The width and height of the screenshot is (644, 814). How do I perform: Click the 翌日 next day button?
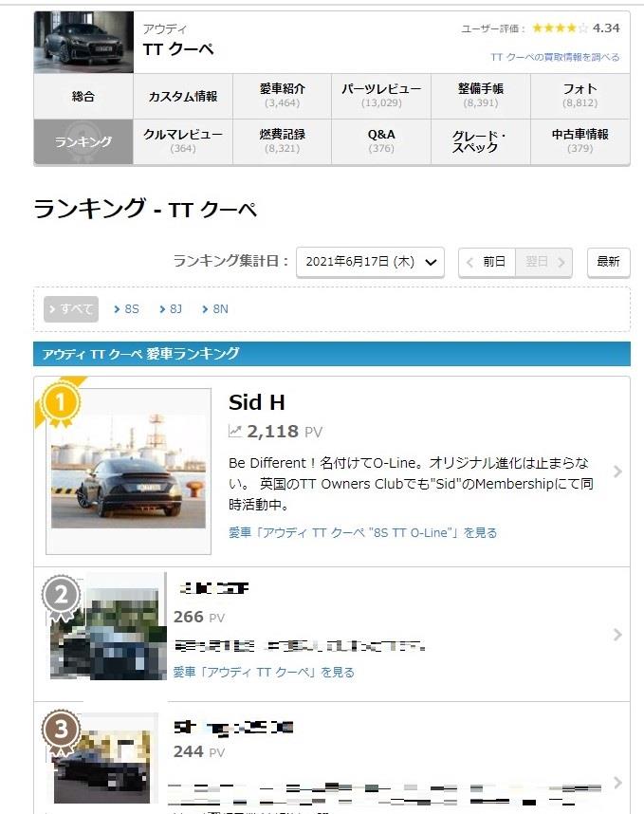(x=543, y=262)
